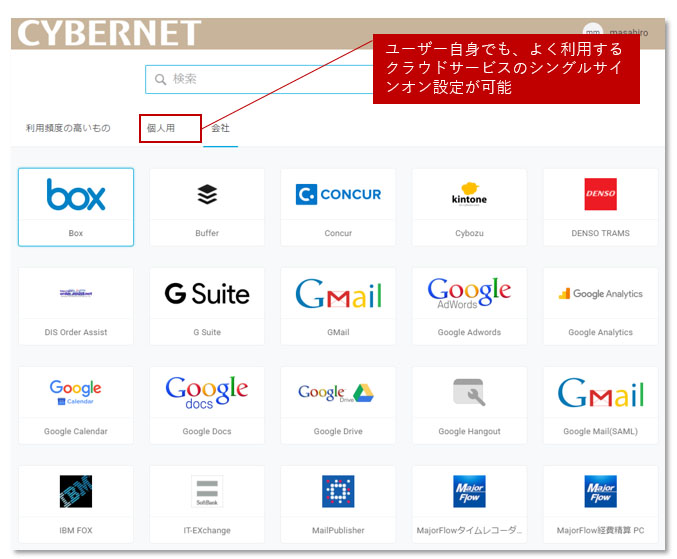The image size is (677, 559).
Task: Select the 会社 tab
Action: point(220,128)
